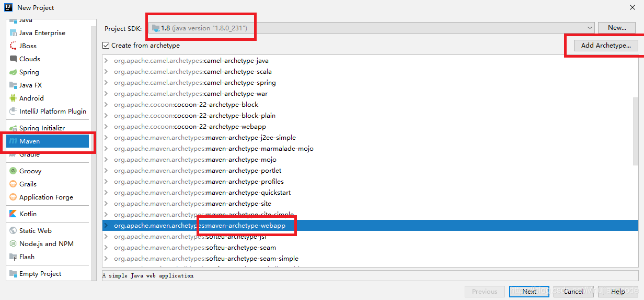Select the Maven icon in sidebar
The width and height of the screenshot is (644, 300).
(13, 141)
